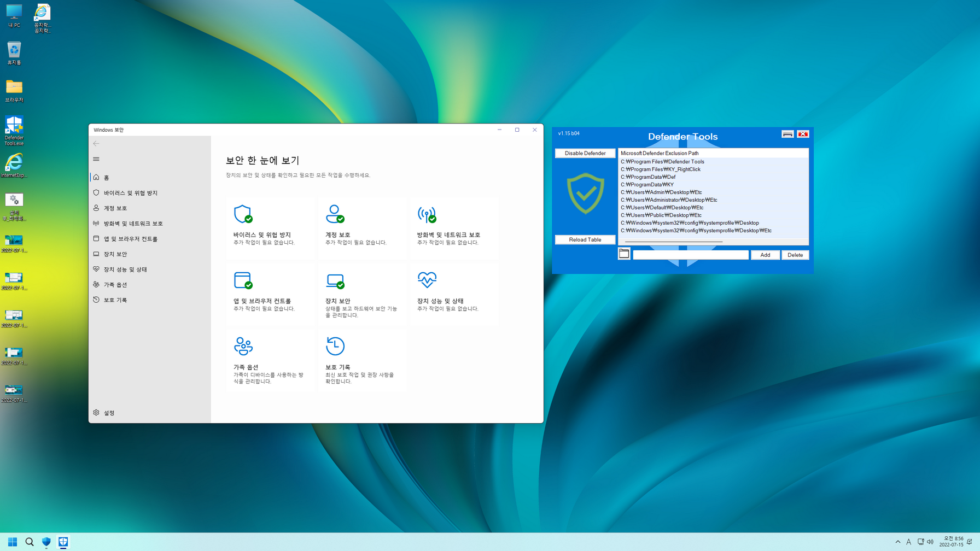Open the Family options people tile
This screenshot has width=980, height=551.
[x=271, y=360]
